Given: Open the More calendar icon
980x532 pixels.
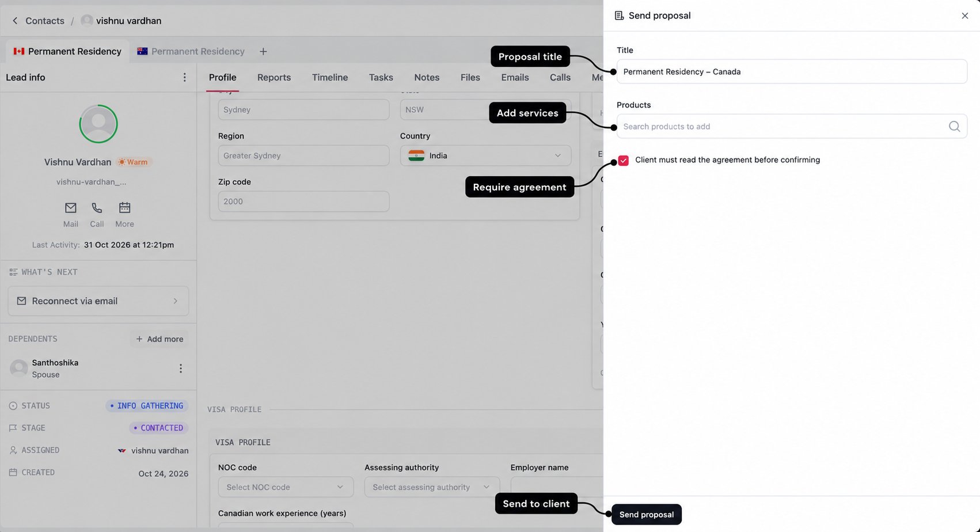Looking at the screenshot, I should coord(124,208).
